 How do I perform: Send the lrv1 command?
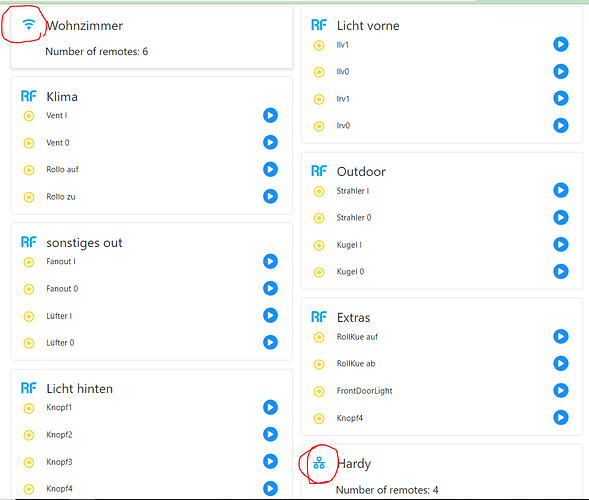tap(561, 98)
